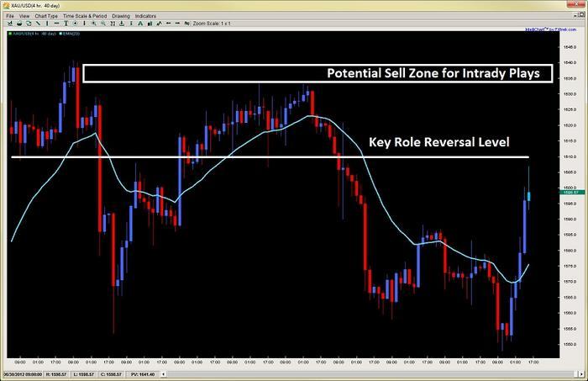Image resolution: width=588 pixels, height=381 pixels.
Task: Click the Key Role Reversal Level line
Action: (x=252, y=157)
